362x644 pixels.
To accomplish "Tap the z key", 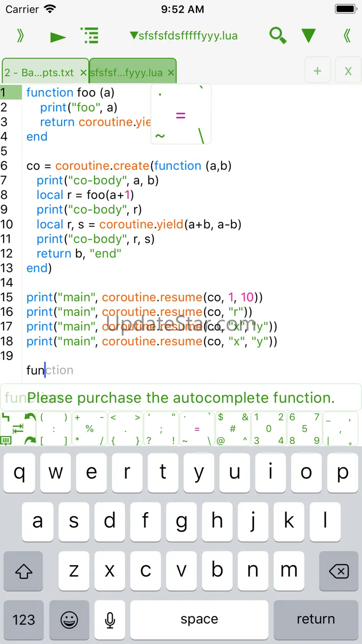I will [73, 571].
